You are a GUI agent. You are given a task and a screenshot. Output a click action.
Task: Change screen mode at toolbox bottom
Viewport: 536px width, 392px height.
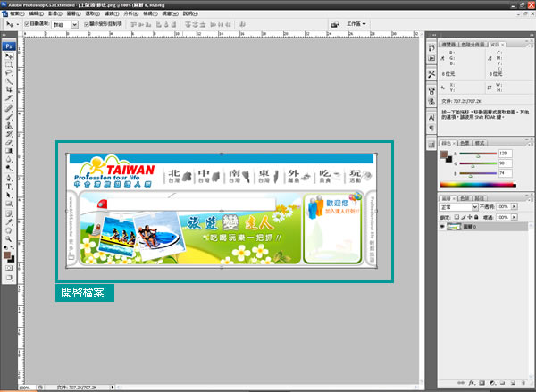(9, 278)
